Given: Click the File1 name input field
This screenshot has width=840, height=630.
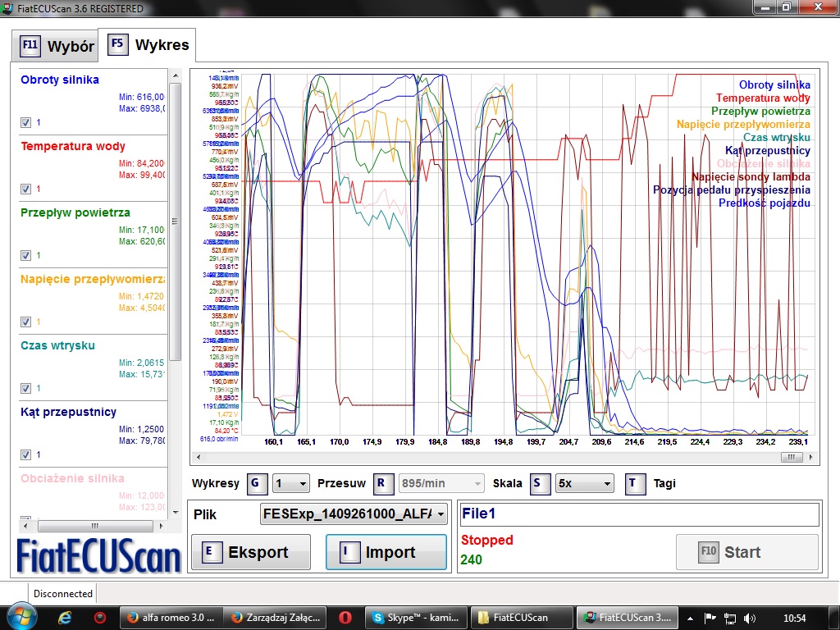Looking at the screenshot, I should point(639,514).
